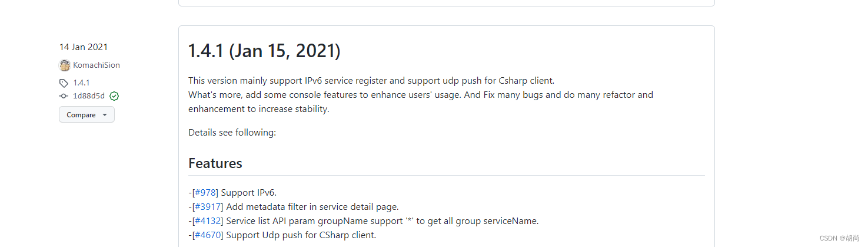Click the commit icon next to 1d88d5d
This screenshot has width=868, height=247.
[64, 96]
